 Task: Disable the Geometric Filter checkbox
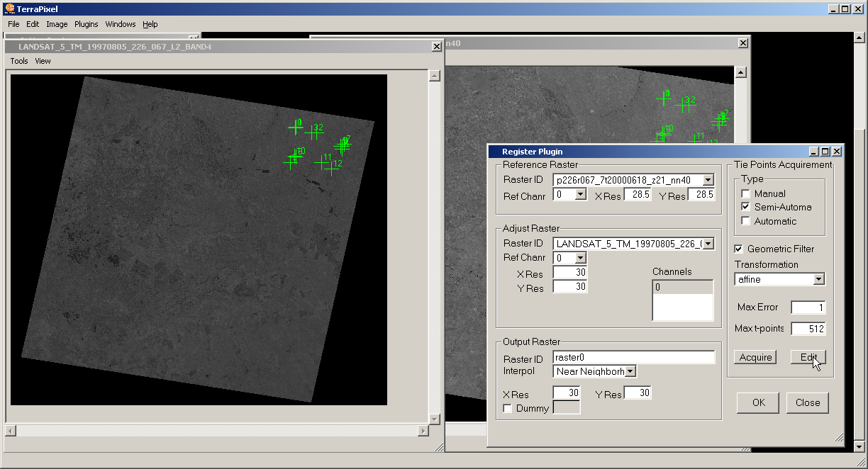pos(739,249)
